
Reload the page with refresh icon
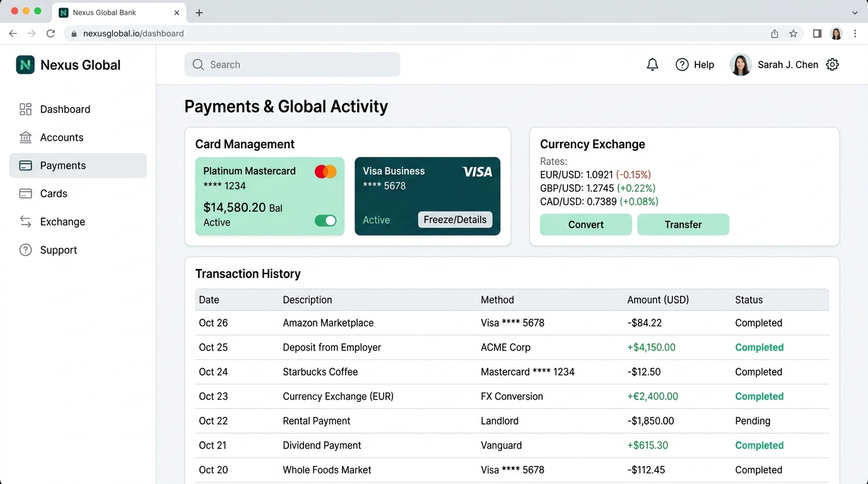pos(50,33)
